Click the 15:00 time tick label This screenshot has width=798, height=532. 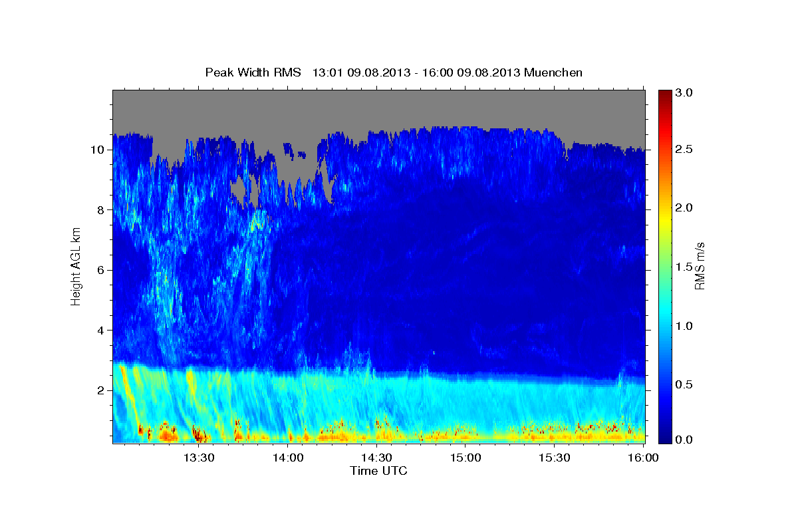pos(465,458)
